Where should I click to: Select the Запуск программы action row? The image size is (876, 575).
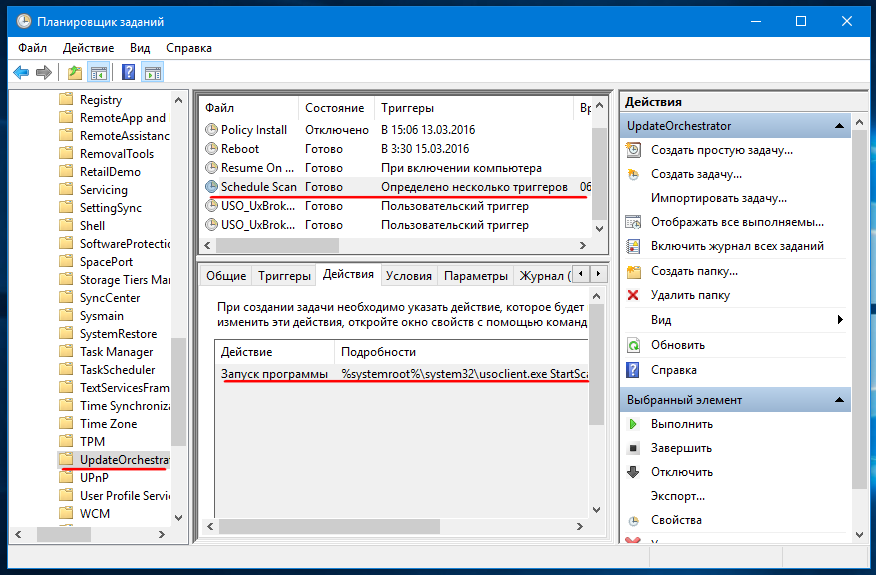[x=402, y=374]
